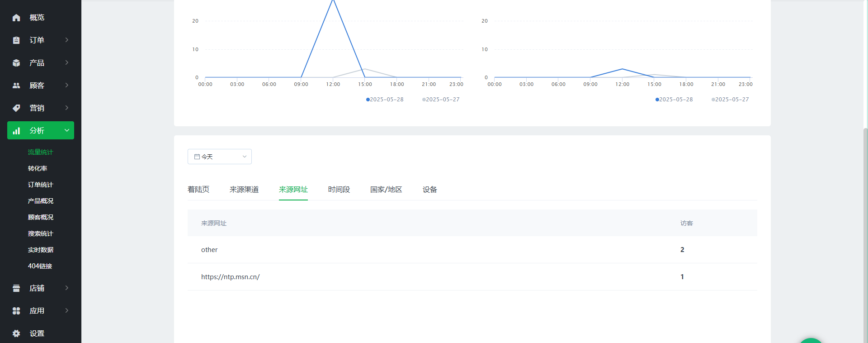The height and width of the screenshot is (343, 868).
Task: Switch to the 着陆页 tab
Action: click(x=198, y=190)
